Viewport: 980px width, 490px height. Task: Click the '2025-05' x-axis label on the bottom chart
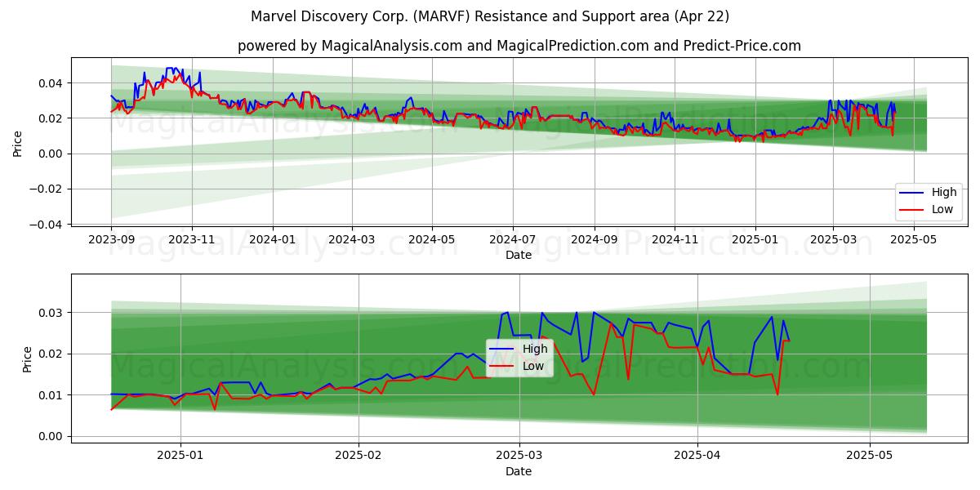coord(870,457)
